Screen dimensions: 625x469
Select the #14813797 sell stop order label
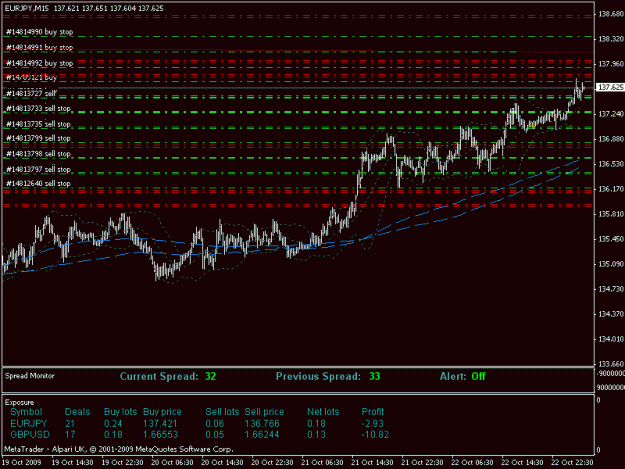pos(38,169)
